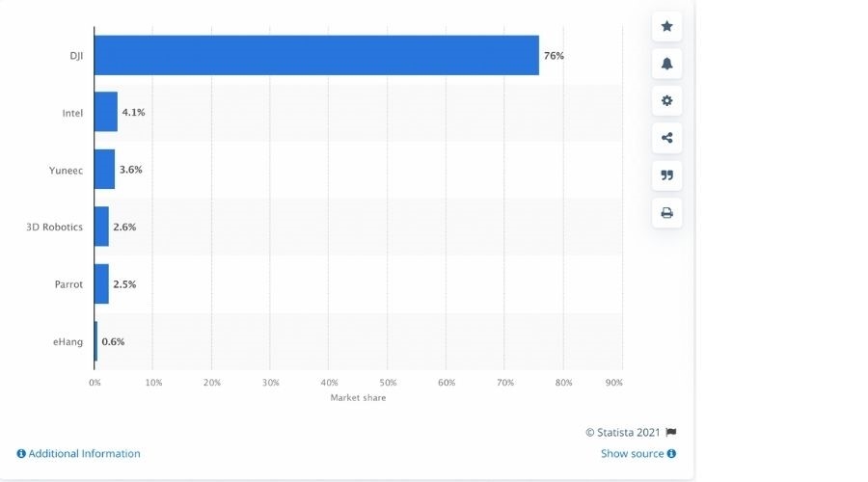Click the Market share axis label
The height and width of the screenshot is (482, 868).
pos(358,397)
